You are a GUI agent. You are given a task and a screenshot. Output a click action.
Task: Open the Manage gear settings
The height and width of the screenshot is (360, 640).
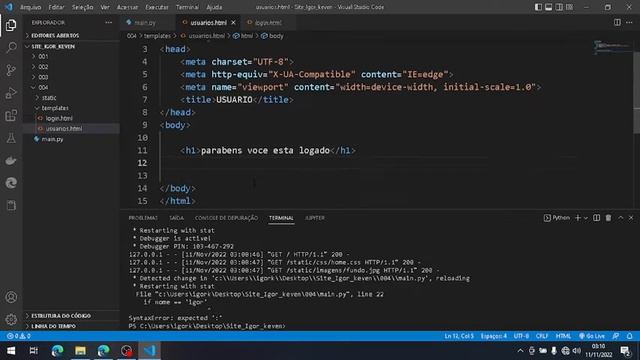tap(11, 319)
